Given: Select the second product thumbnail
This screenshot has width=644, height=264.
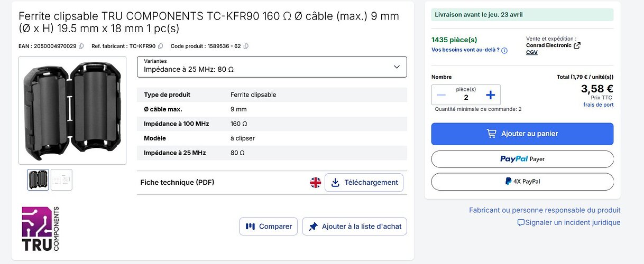Looking at the screenshot, I should [61, 180].
